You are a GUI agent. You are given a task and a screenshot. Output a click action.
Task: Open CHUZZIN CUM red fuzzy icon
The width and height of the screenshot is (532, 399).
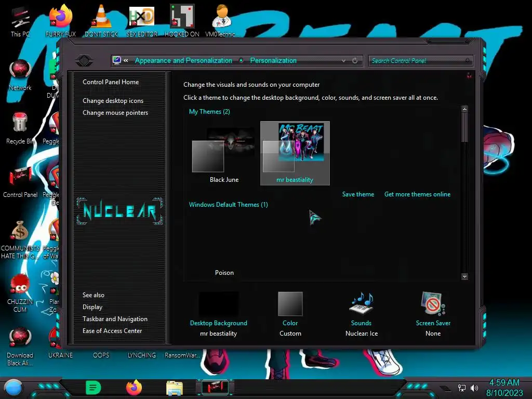pos(20,293)
